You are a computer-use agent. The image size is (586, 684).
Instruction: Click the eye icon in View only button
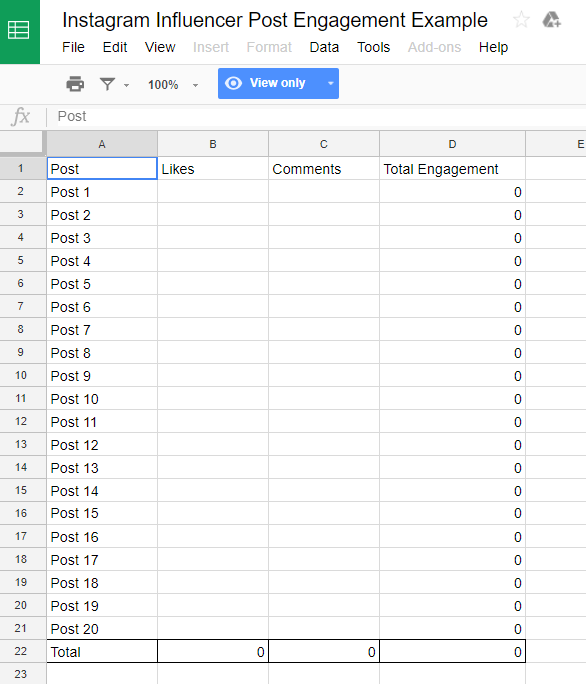(233, 83)
